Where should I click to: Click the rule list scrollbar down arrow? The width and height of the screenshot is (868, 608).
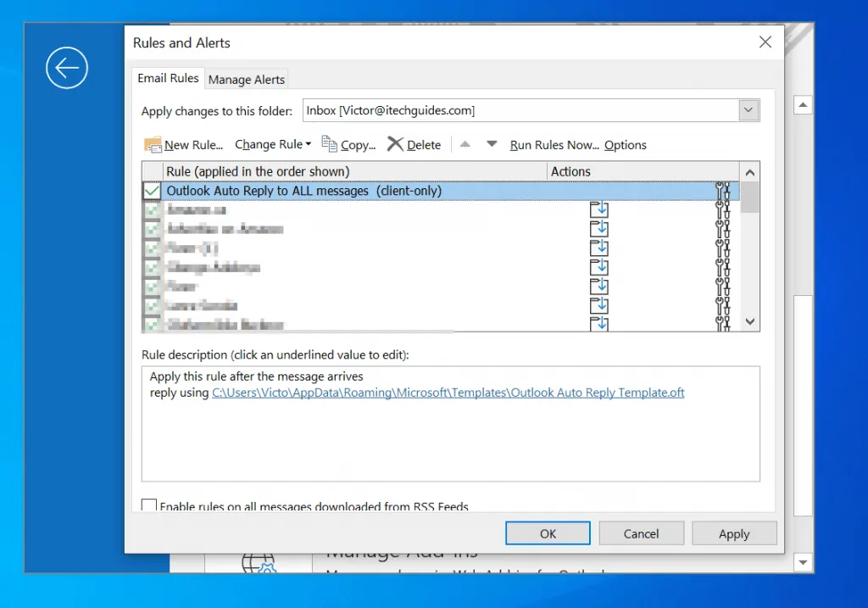(749, 321)
